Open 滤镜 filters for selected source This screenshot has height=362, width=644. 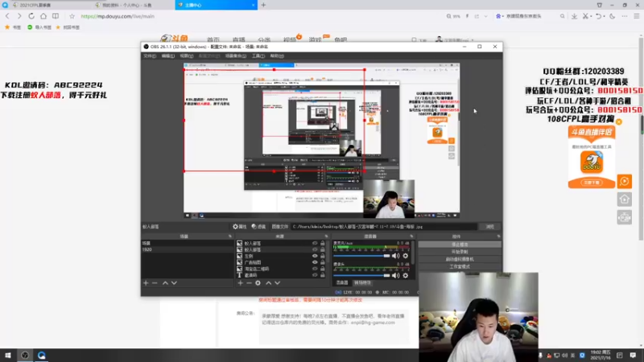click(x=258, y=227)
